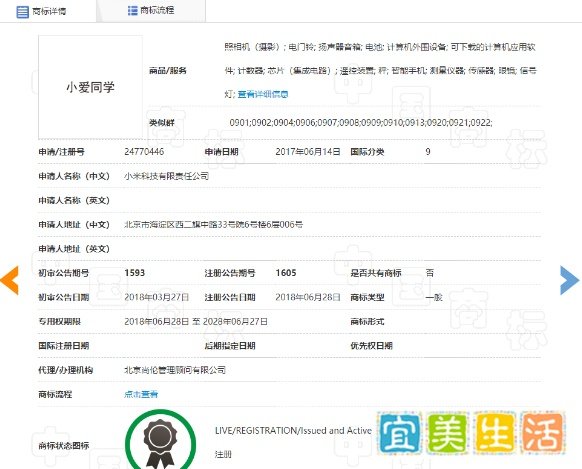Go to previous trademark with orange arrow
This screenshot has height=469, width=582.
pyautogui.click(x=10, y=280)
